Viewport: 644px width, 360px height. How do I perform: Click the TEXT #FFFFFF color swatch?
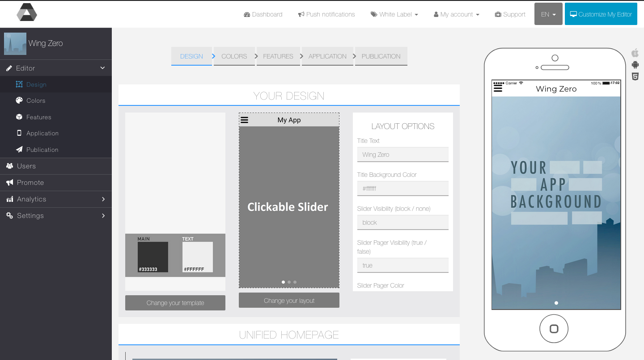click(x=198, y=257)
